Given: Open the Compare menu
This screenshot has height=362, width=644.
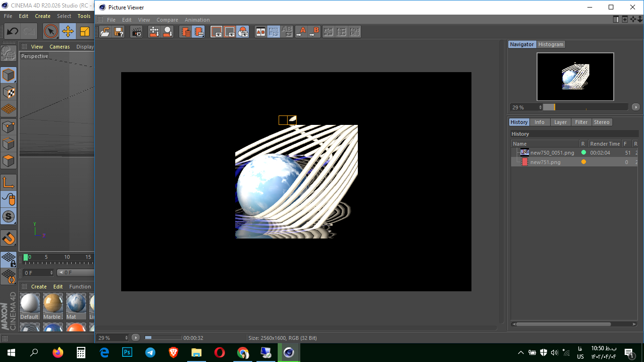Looking at the screenshot, I should click(x=167, y=20).
